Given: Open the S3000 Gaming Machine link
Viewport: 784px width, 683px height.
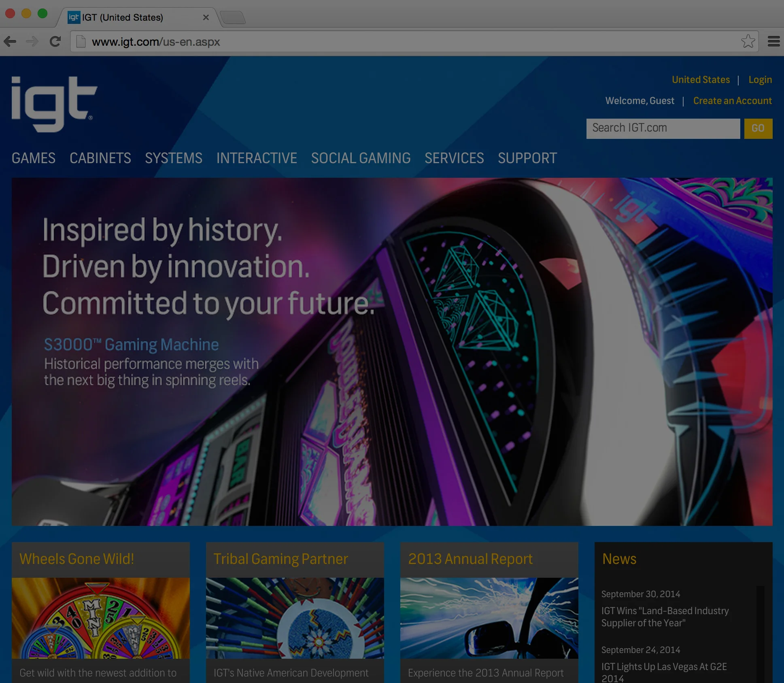Looking at the screenshot, I should pos(131,345).
